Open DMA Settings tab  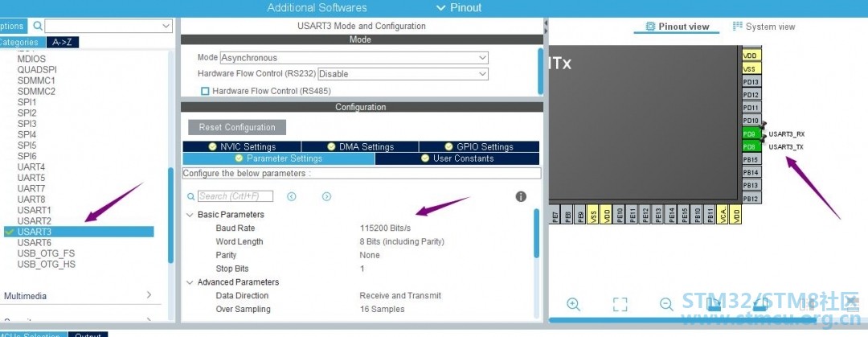point(360,147)
